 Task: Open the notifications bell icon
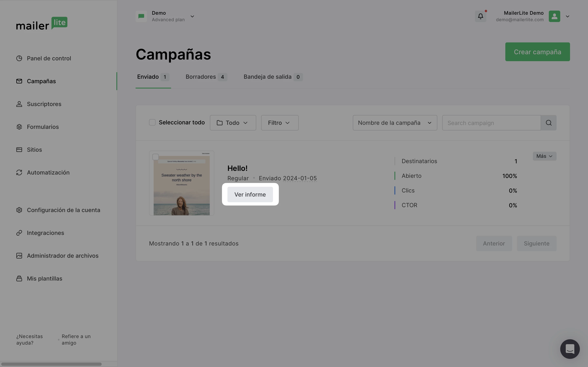tap(480, 16)
